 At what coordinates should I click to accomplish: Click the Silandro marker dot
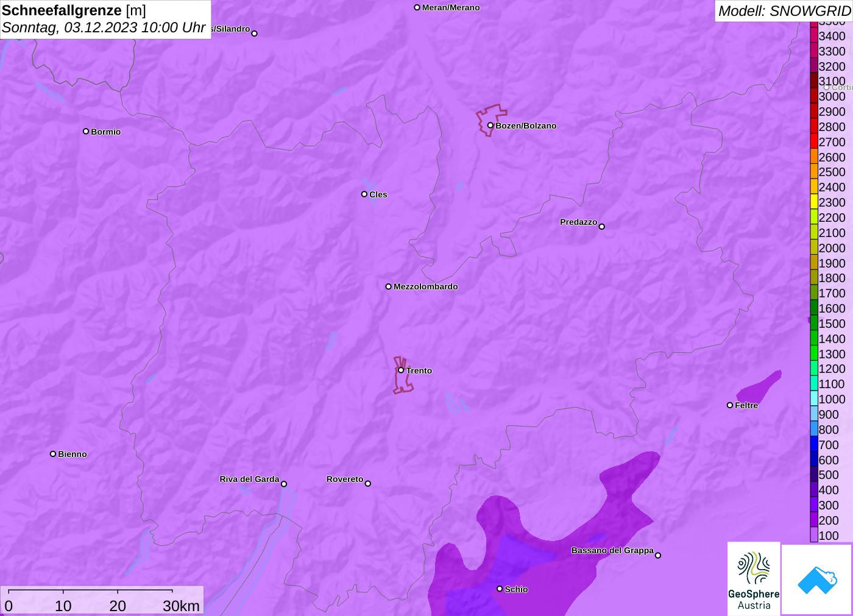click(x=254, y=33)
